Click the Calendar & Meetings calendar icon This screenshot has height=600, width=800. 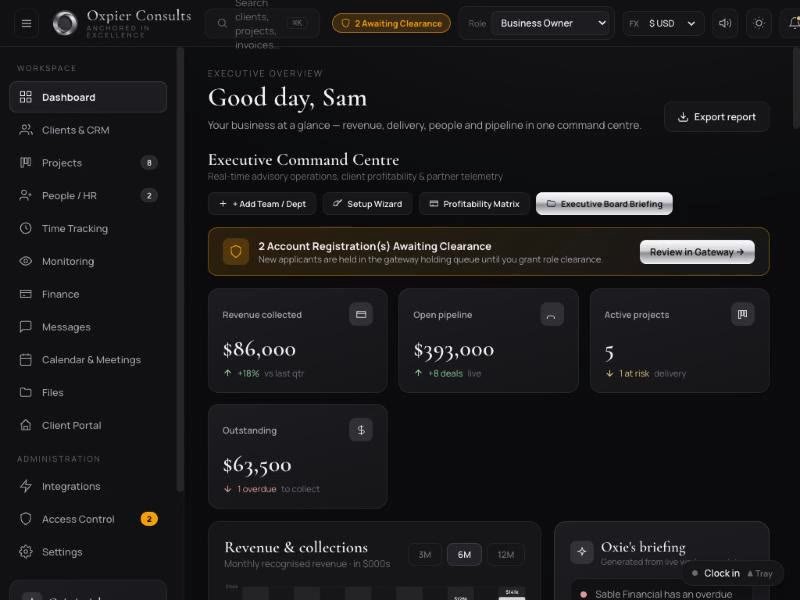(26, 360)
